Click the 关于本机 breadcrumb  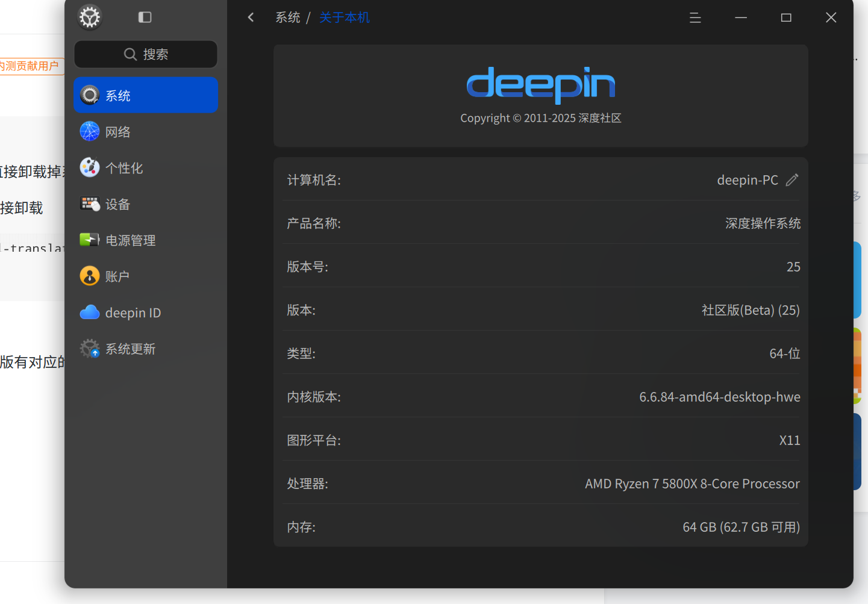pyautogui.click(x=345, y=17)
